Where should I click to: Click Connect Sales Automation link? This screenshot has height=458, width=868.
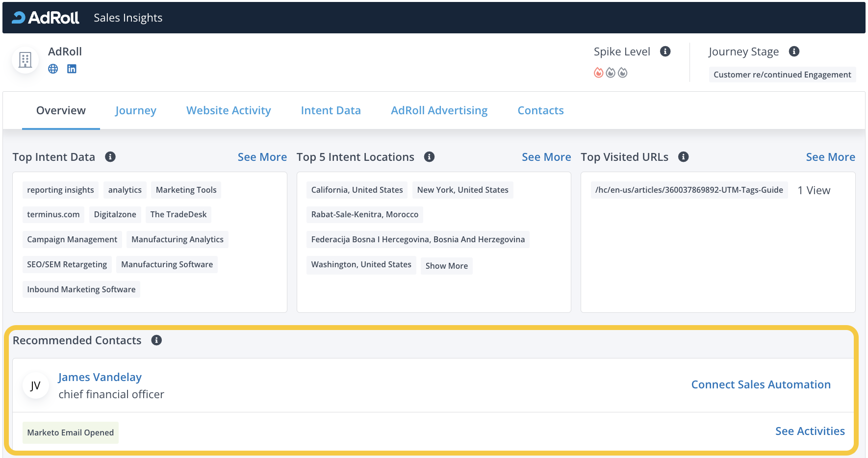click(761, 384)
